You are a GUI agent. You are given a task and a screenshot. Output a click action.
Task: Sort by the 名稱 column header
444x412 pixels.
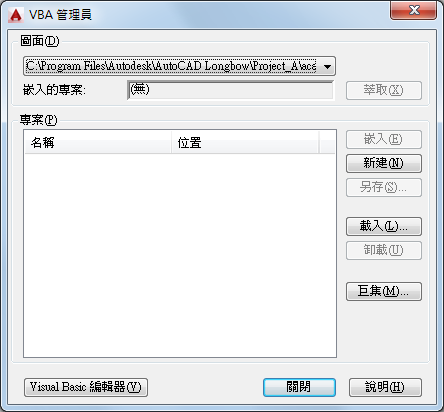pos(98,142)
